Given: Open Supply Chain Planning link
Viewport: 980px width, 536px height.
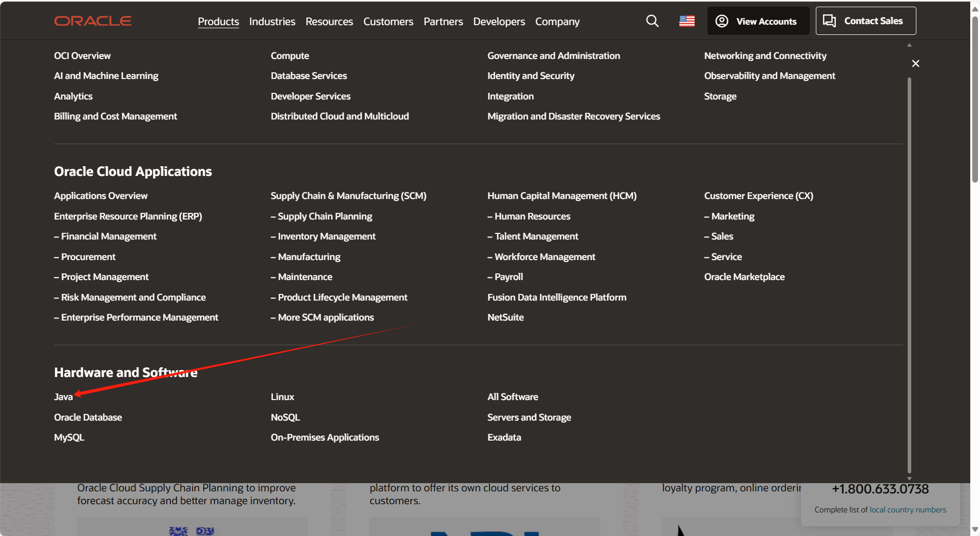Looking at the screenshot, I should 321,216.
